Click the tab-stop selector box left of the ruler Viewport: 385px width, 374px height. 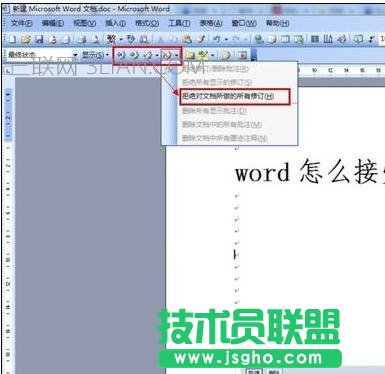[9, 70]
